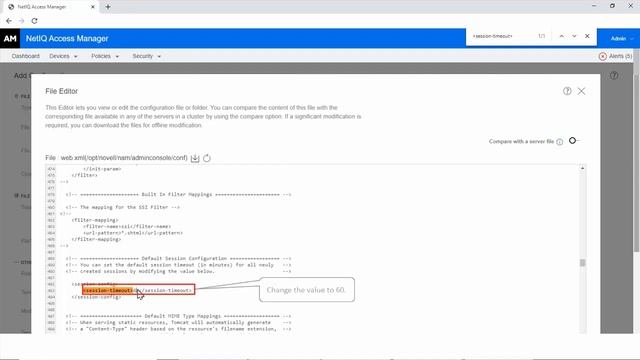Click the browser forward arrow
640x360 pixels.
(22, 21)
